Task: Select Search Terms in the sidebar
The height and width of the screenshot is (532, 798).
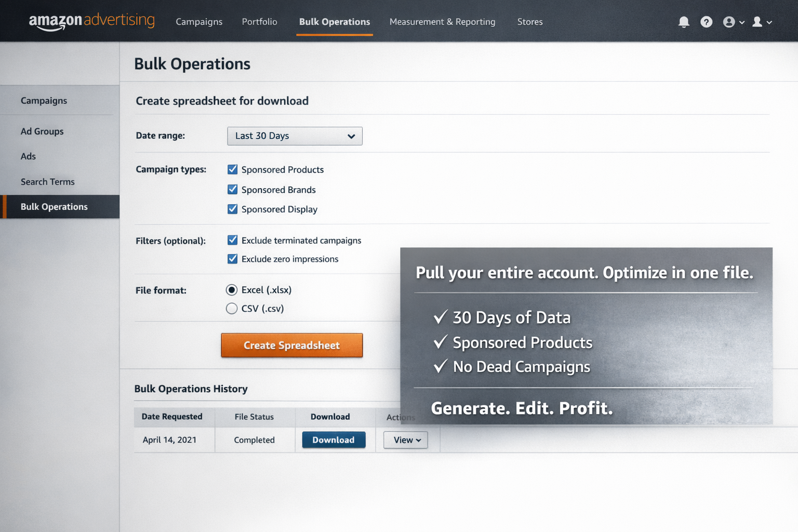Action: click(x=48, y=181)
